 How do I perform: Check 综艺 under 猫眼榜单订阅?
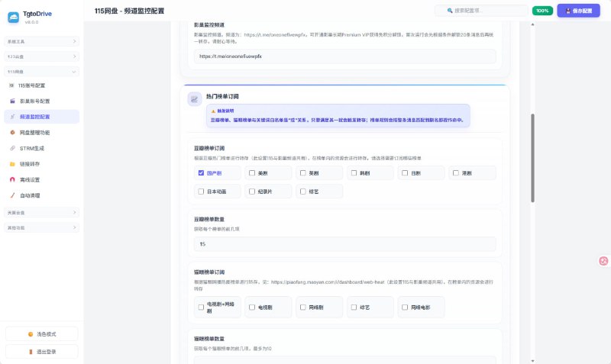(354, 308)
